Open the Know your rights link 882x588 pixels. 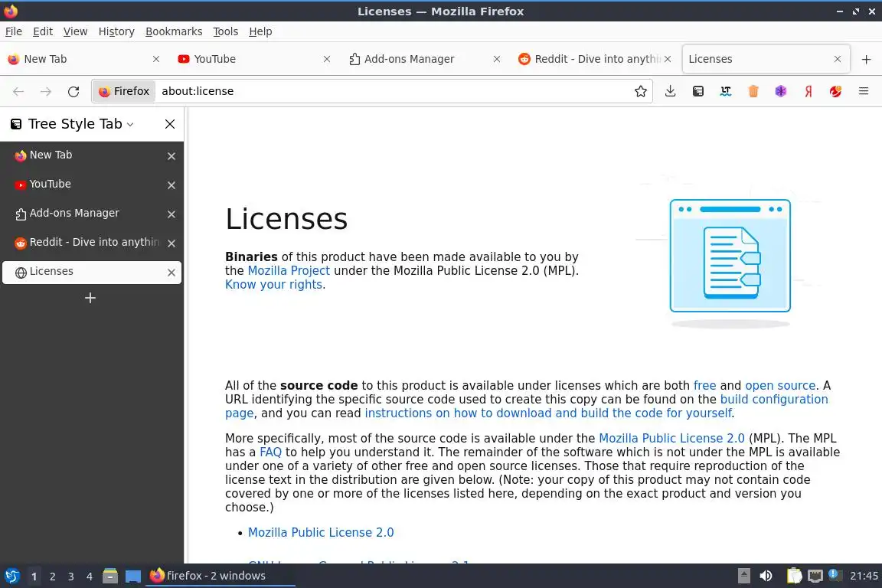[273, 285]
